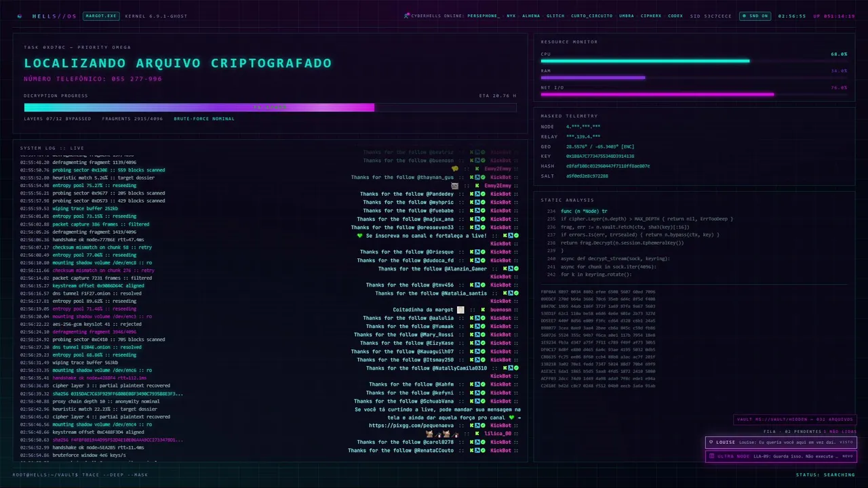
Task: Click log line 'aes-256-gcm keyslot 41 :: rejected'
Action: (97, 324)
